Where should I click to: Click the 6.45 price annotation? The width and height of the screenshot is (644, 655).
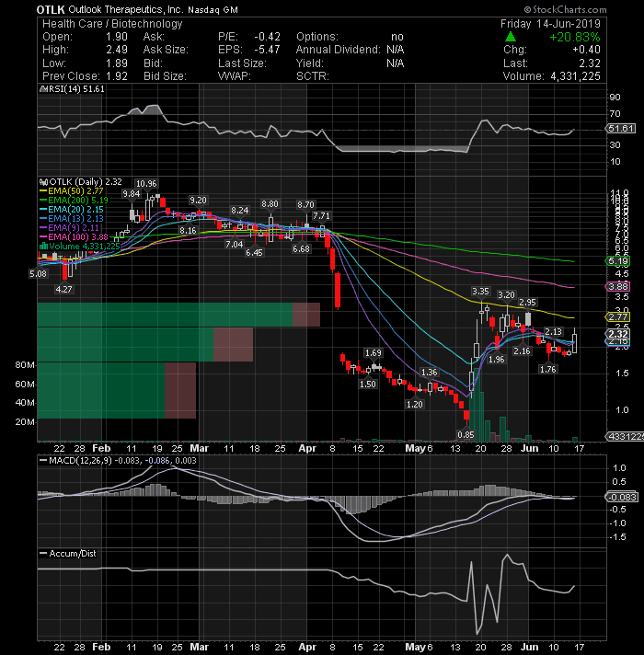coord(254,253)
